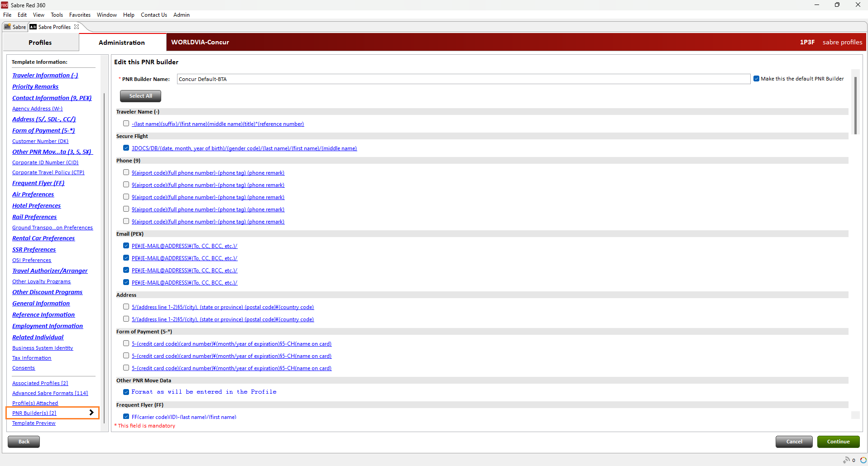Open Rental Car Preferences link

pos(43,238)
